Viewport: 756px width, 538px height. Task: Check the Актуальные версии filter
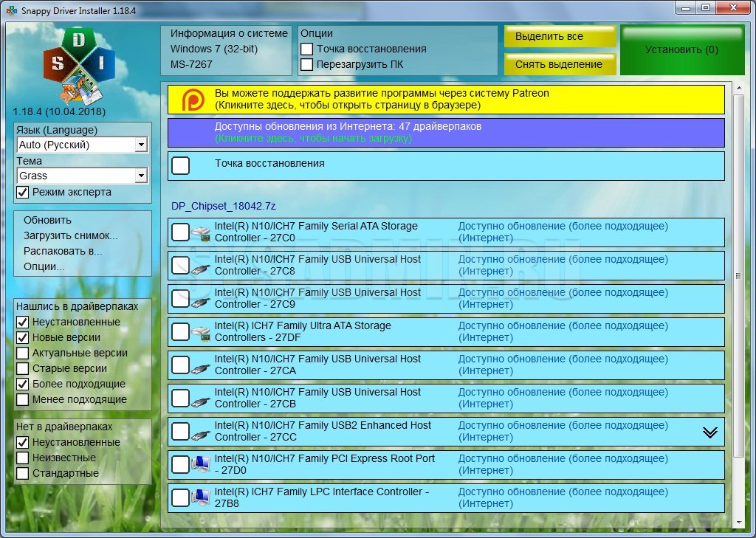(23, 354)
